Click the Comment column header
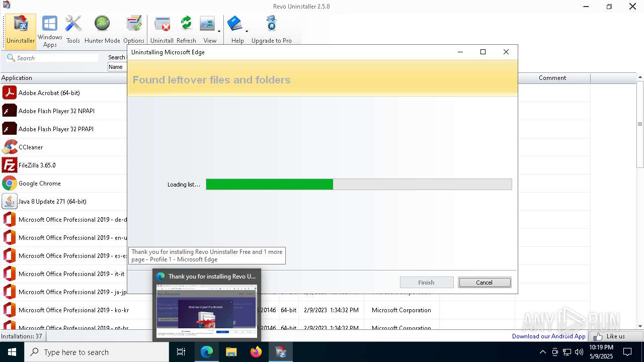 pyautogui.click(x=552, y=78)
